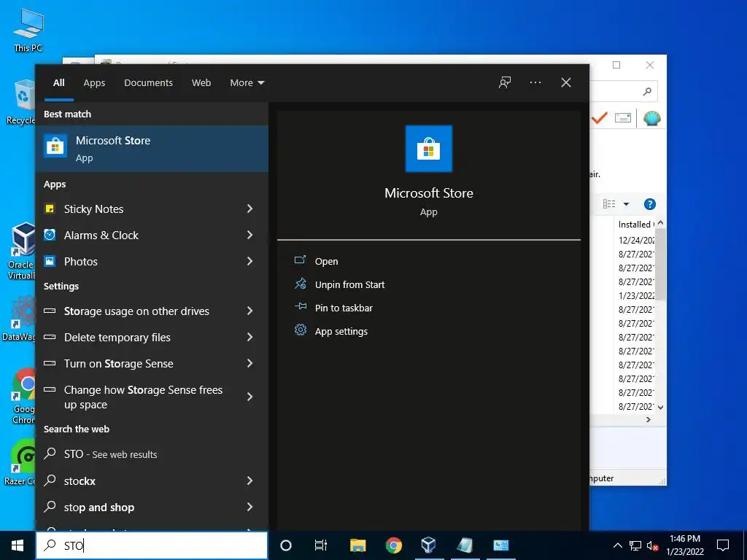Click the large Microsoft Store tile in preview pane
747x560 pixels.
(x=428, y=149)
